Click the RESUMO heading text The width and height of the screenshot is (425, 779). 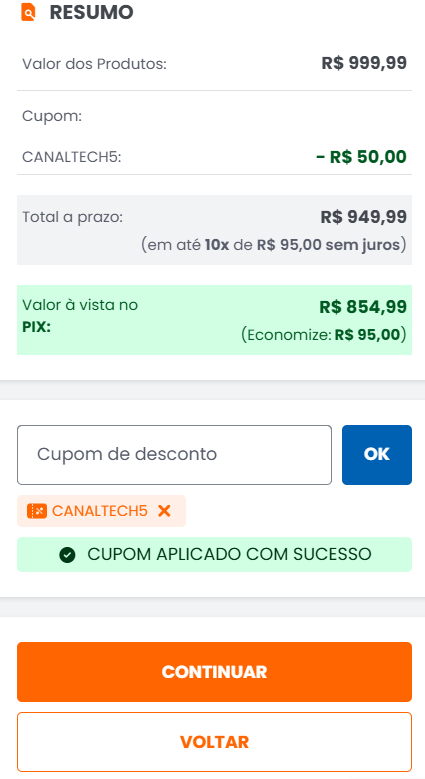(x=91, y=12)
